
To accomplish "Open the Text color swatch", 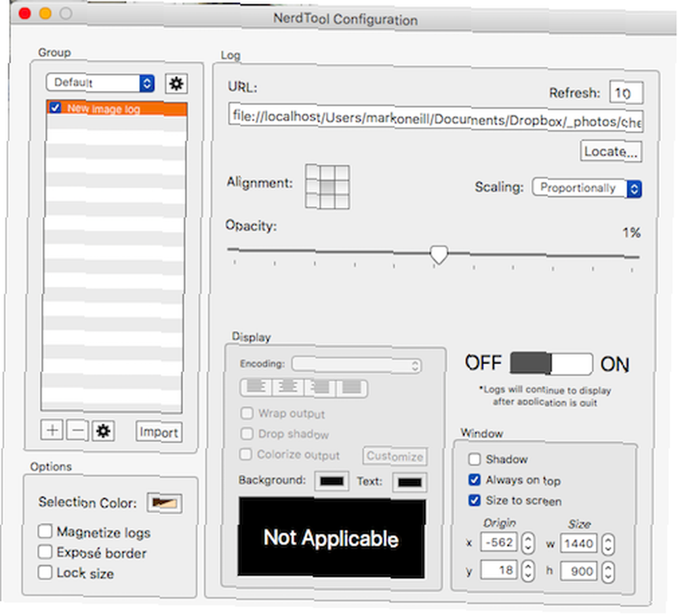I will (410, 482).
